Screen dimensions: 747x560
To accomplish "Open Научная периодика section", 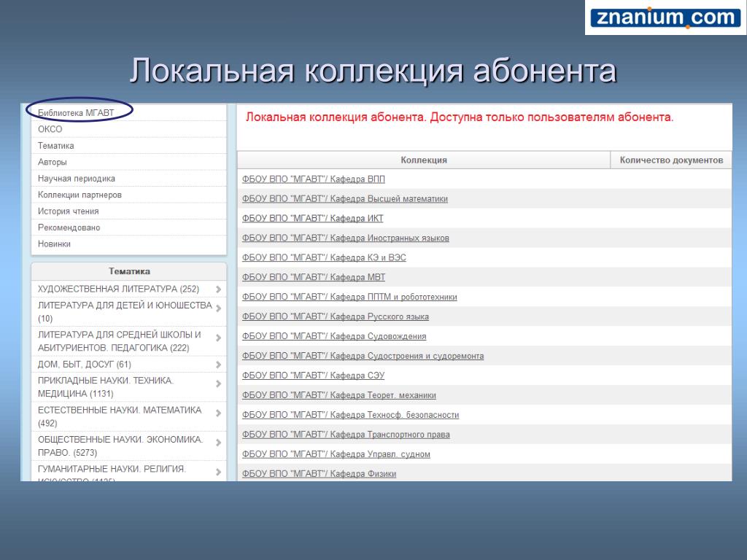I will coord(76,179).
